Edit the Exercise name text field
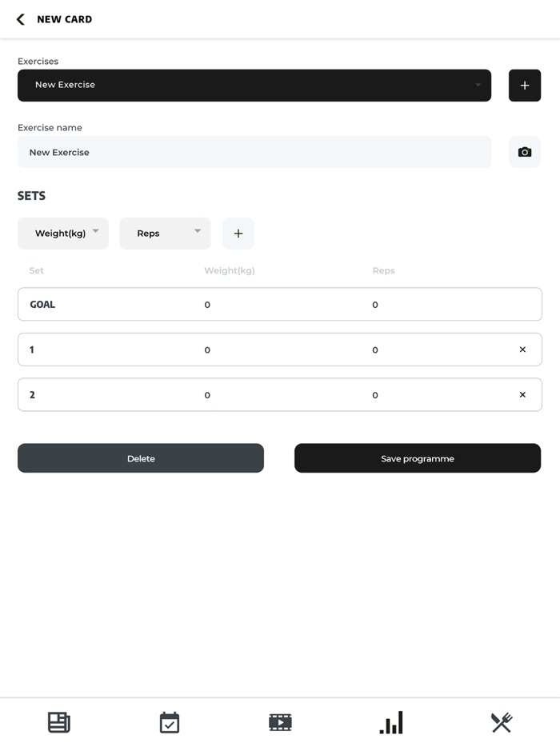The image size is (560, 747). (x=254, y=152)
